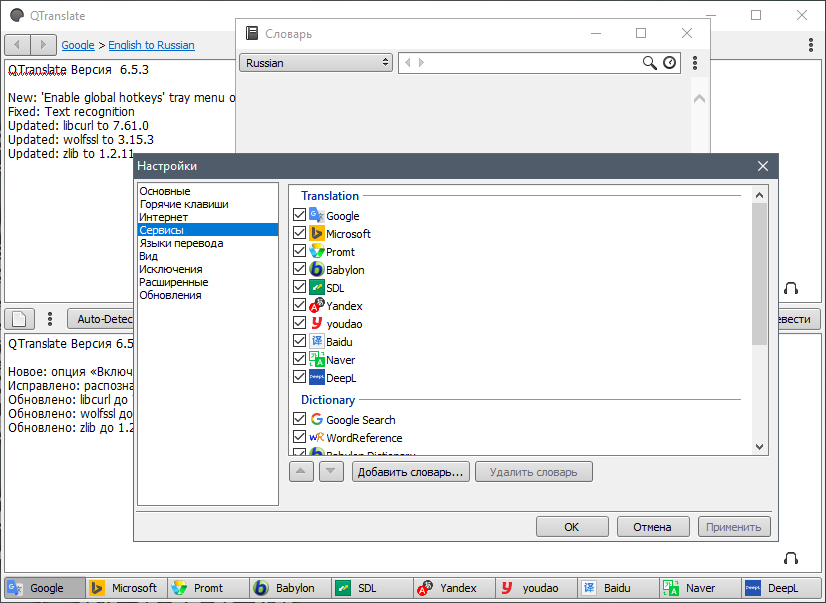The height and width of the screenshot is (603, 826).
Task: Click the search magnifier in Словарь window
Action: 650,63
